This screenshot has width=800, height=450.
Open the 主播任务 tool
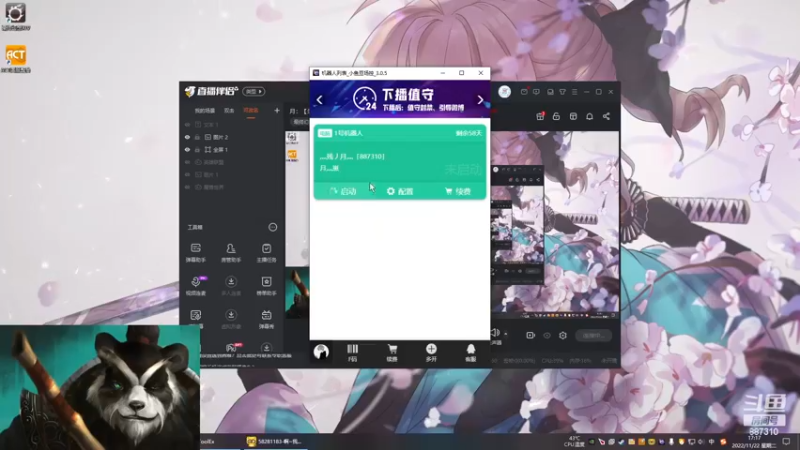point(266,253)
